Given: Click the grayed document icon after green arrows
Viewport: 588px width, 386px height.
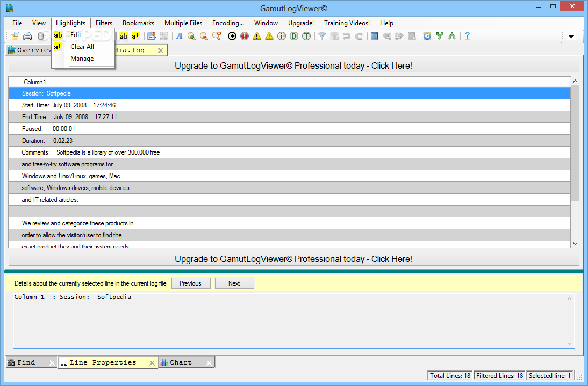Looking at the screenshot, I should 164,36.
